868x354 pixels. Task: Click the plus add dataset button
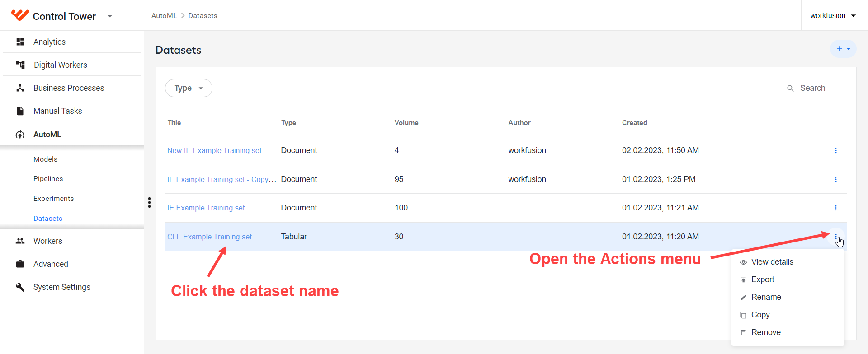pyautogui.click(x=843, y=49)
